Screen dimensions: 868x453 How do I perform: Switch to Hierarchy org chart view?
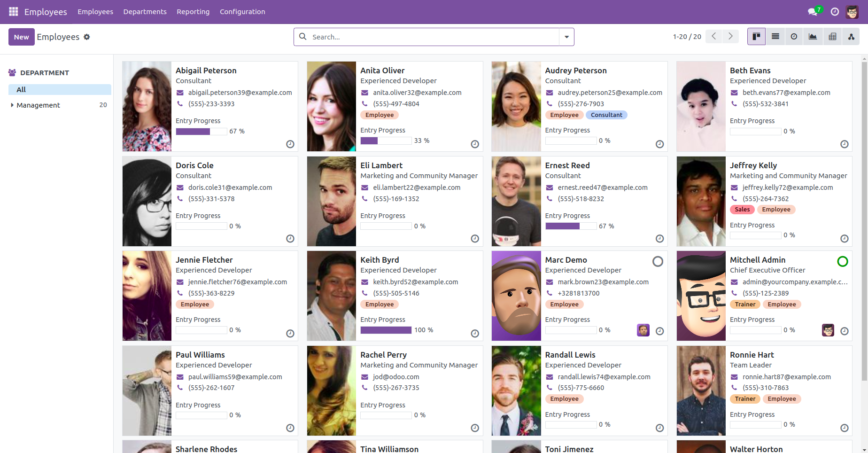(851, 37)
